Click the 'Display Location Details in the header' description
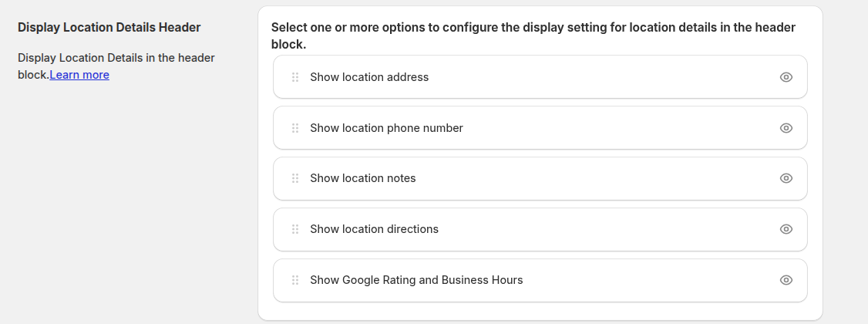Screen dimensions: 868x324 (x=116, y=58)
